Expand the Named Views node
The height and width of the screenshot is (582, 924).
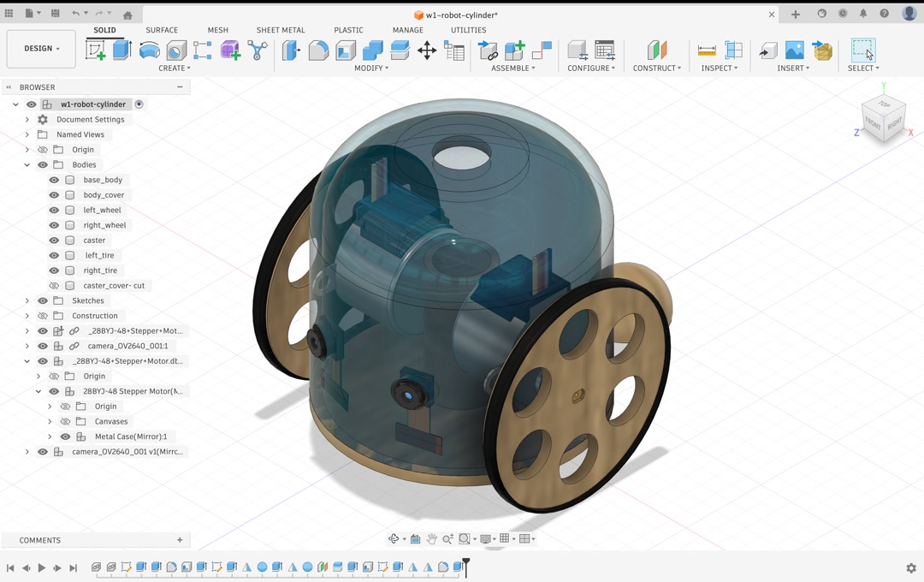[x=27, y=134]
